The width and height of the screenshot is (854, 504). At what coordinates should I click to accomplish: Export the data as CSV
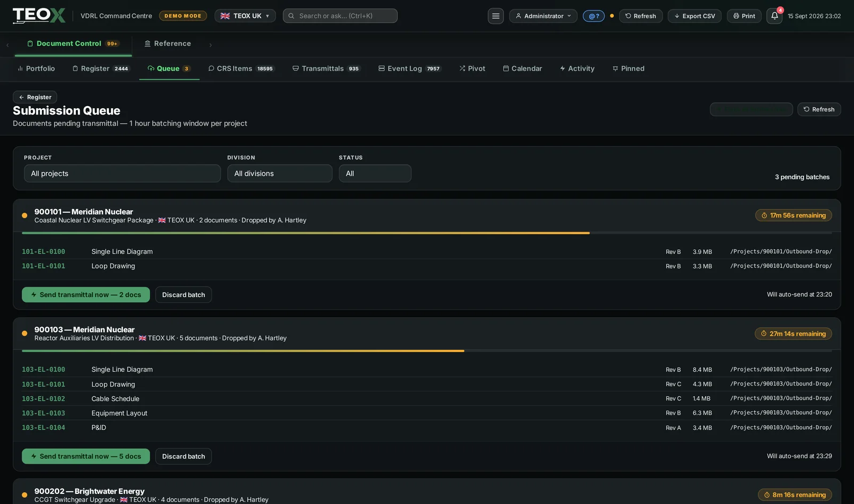[694, 16]
